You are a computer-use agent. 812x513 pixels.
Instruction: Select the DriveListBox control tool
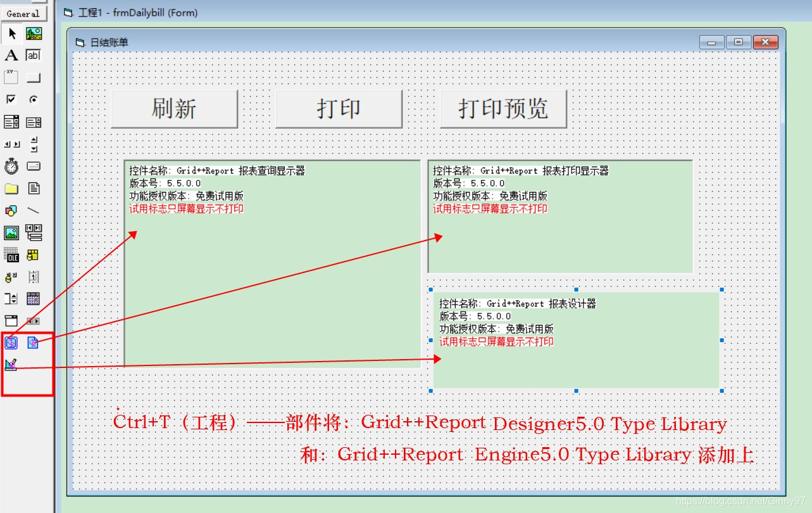coord(34,167)
